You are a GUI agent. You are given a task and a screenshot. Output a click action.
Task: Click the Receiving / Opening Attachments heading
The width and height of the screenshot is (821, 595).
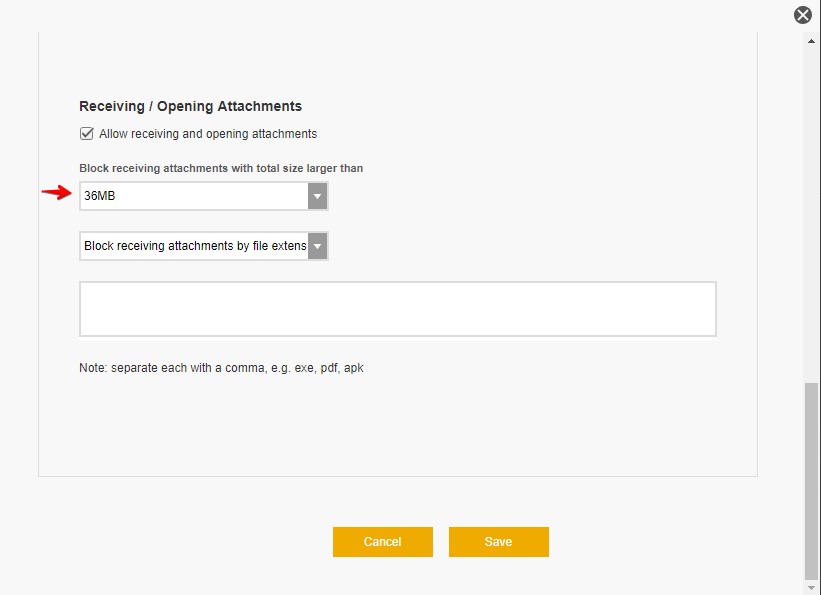(x=190, y=106)
